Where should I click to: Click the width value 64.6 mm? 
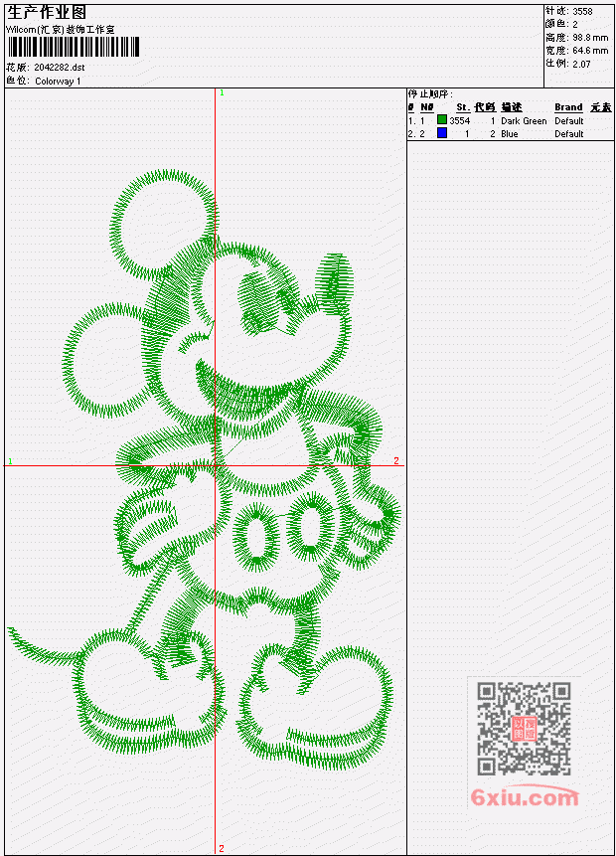coord(590,51)
